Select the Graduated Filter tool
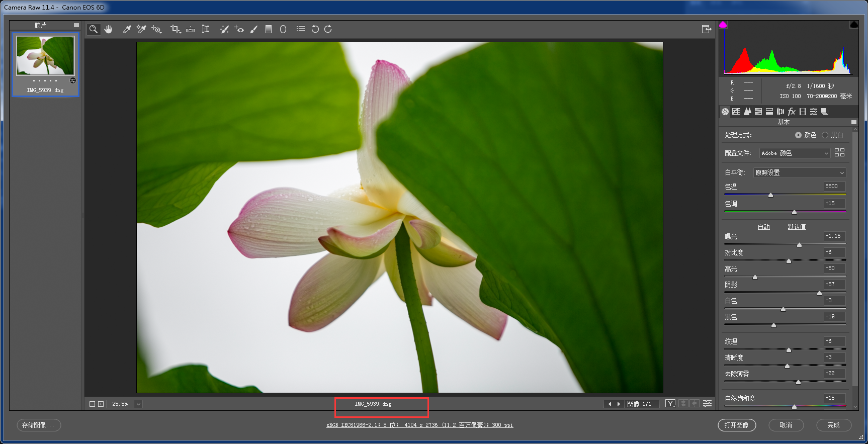This screenshot has height=444, width=868. coord(269,29)
